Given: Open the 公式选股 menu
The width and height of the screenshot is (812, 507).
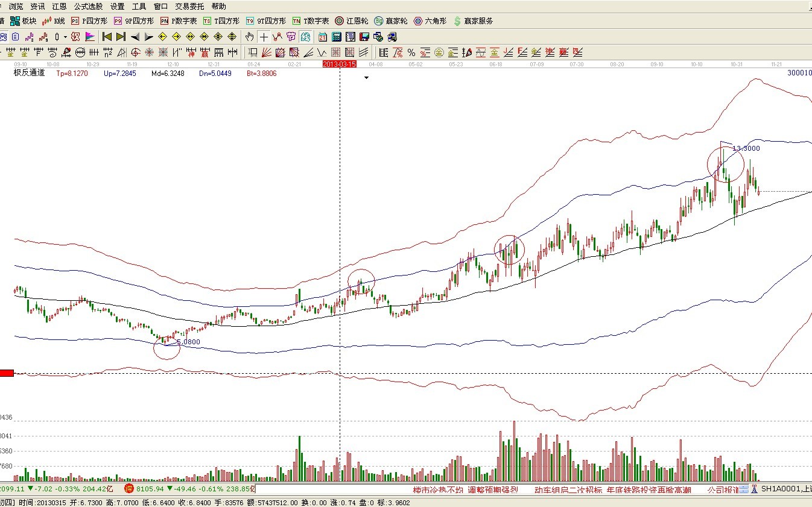Looking at the screenshot, I should click(88, 6).
